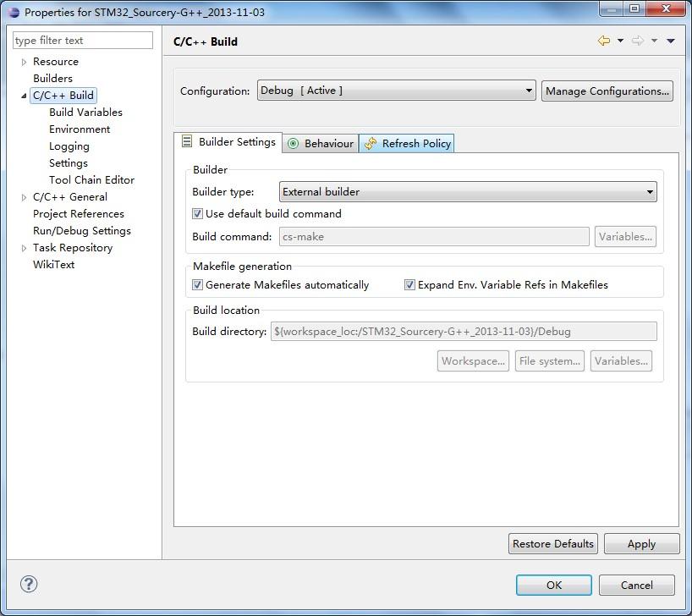This screenshot has height=616, width=692.
Task: Click the wrench icon on Refresh Policy tab
Action: 370,142
